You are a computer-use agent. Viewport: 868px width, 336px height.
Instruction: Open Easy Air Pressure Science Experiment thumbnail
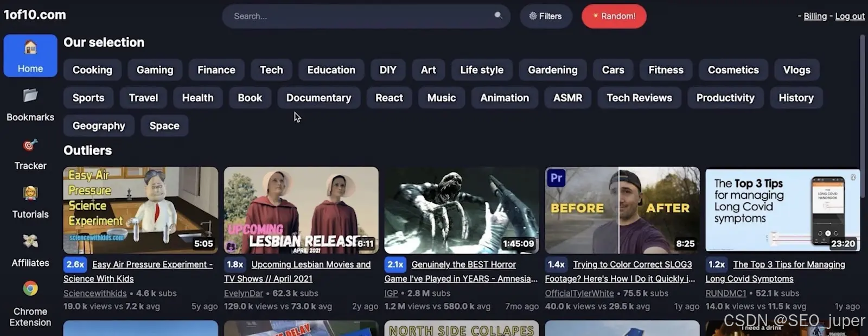coord(141,210)
